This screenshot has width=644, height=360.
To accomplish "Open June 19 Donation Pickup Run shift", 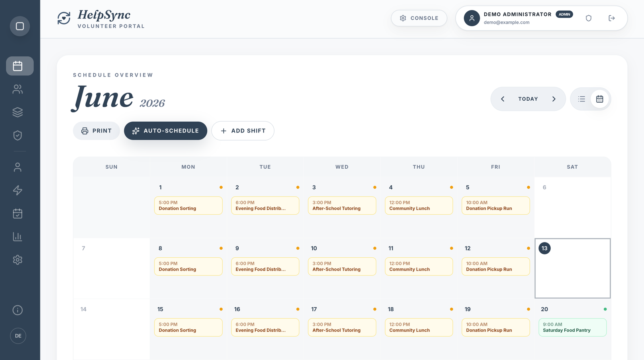I will [x=496, y=327].
